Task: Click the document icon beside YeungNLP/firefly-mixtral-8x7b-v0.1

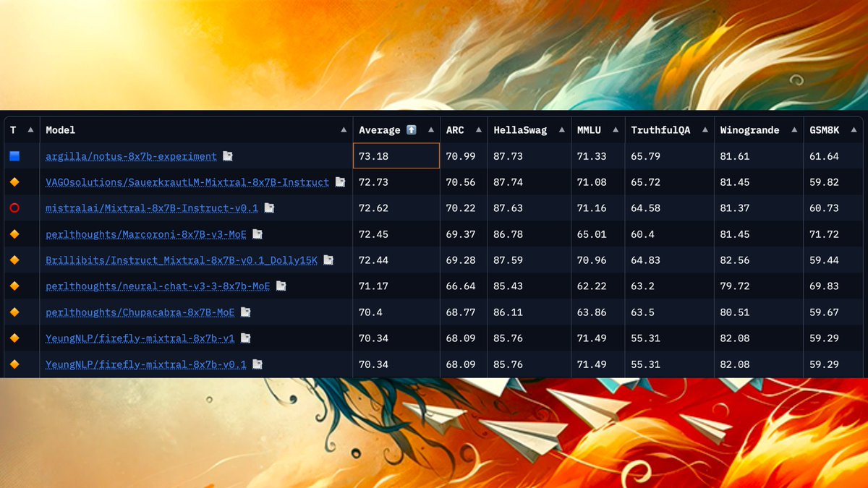Action: (257, 364)
